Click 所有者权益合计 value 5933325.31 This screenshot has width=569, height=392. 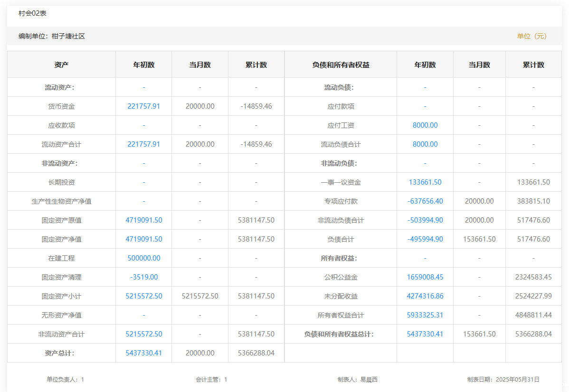[425, 315]
